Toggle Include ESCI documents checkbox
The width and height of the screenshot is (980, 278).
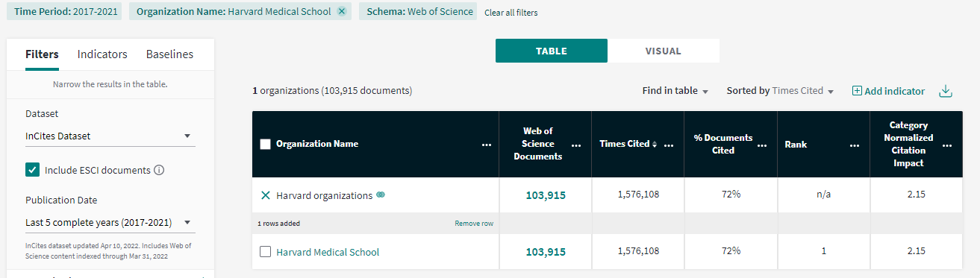(32, 170)
